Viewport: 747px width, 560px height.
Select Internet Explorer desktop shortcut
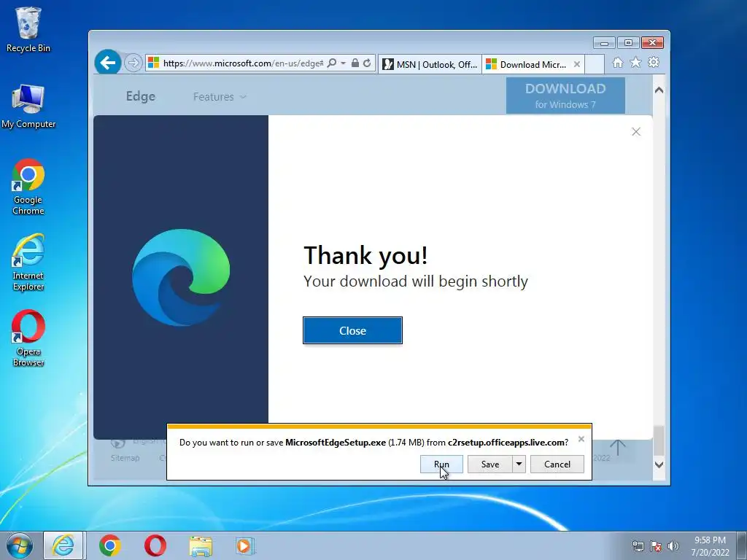pyautogui.click(x=28, y=262)
